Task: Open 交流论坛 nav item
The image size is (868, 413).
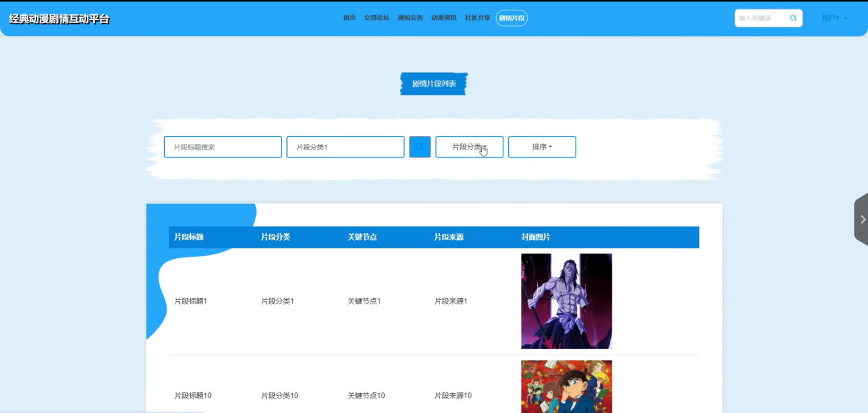Action: click(x=377, y=18)
